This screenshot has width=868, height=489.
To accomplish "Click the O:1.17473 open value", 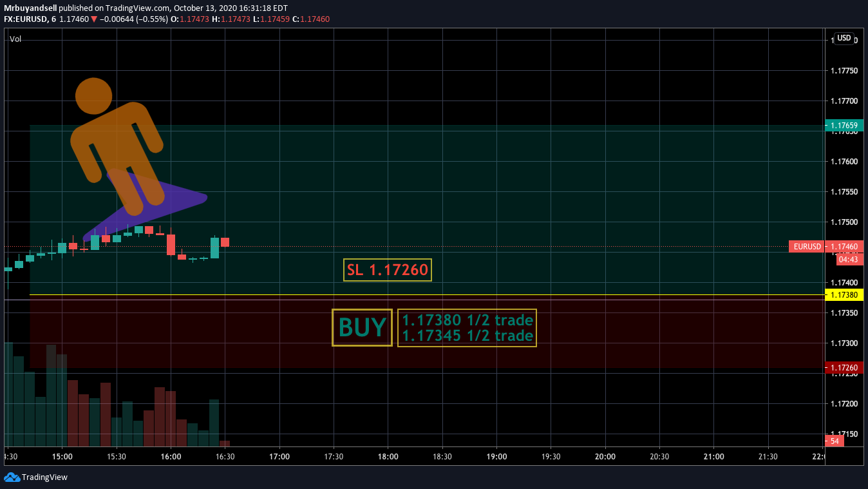I will (x=190, y=19).
